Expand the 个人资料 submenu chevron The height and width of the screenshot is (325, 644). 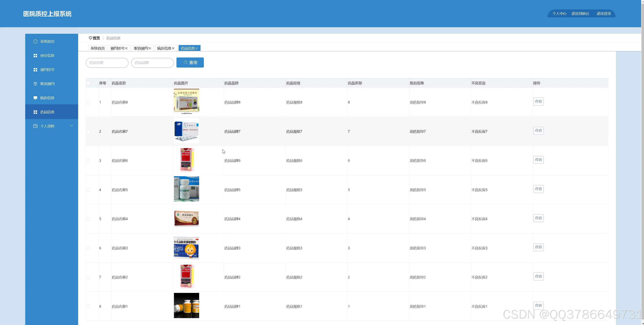pyautogui.click(x=71, y=126)
